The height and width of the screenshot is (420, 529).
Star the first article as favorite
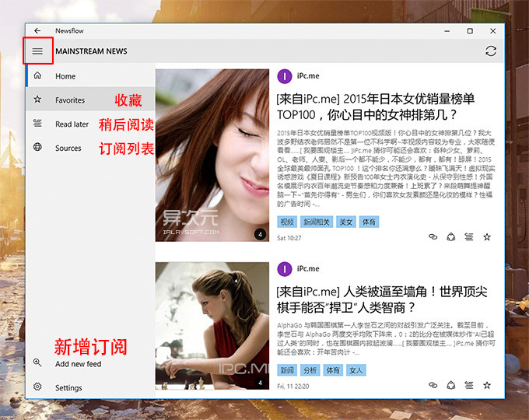[x=487, y=236]
